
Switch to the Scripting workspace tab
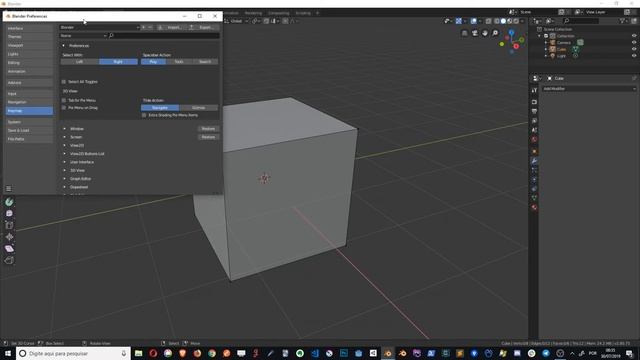(x=303, y=13)
